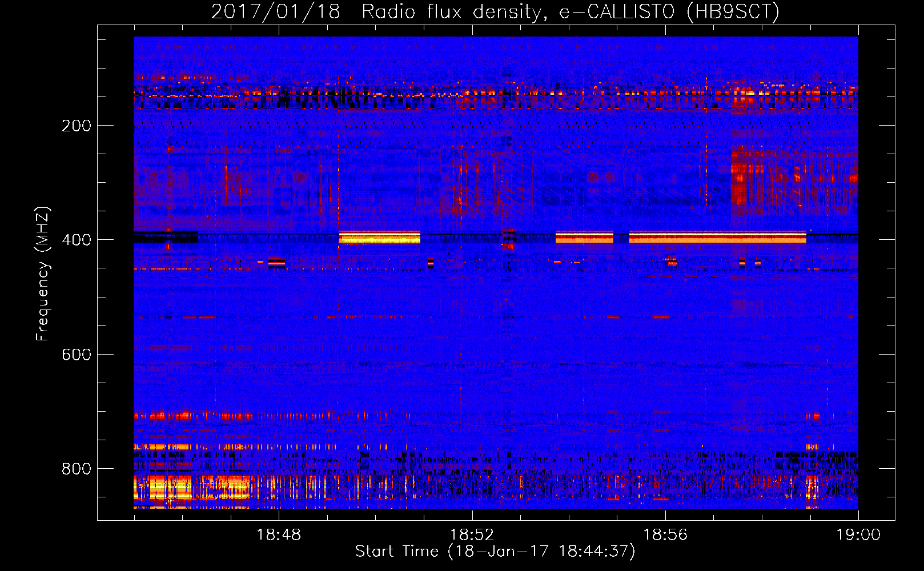Click the plot title "2017/01/18 Radio flux density, e-CALLISTO (HB9SCT)"
The image size is (924, 571).
coord(495,11)
